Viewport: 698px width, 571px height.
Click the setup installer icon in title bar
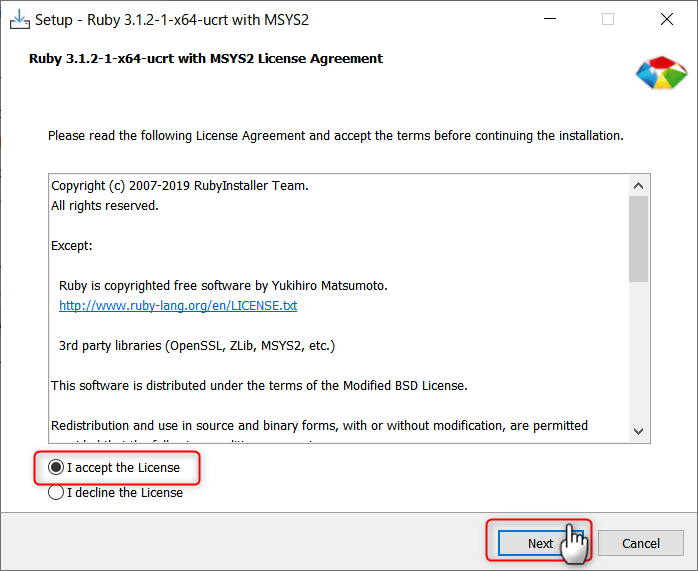(20, 20)
